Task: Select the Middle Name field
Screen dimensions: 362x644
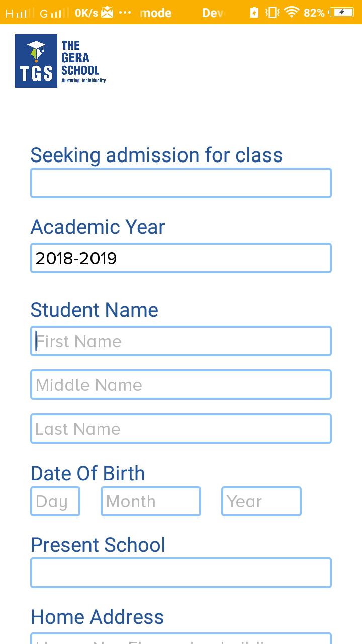Action: coord(181,385)
